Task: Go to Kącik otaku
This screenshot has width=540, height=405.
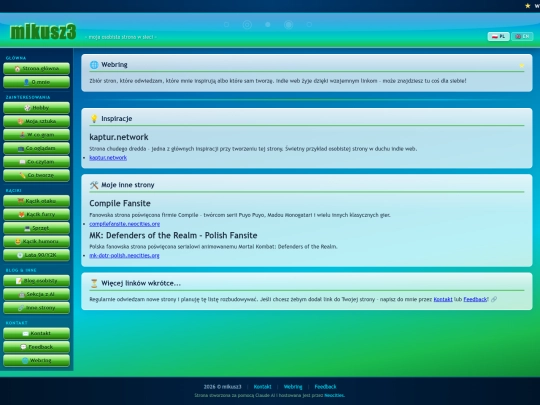Action: pyautogui.click(x=37, y=201)
